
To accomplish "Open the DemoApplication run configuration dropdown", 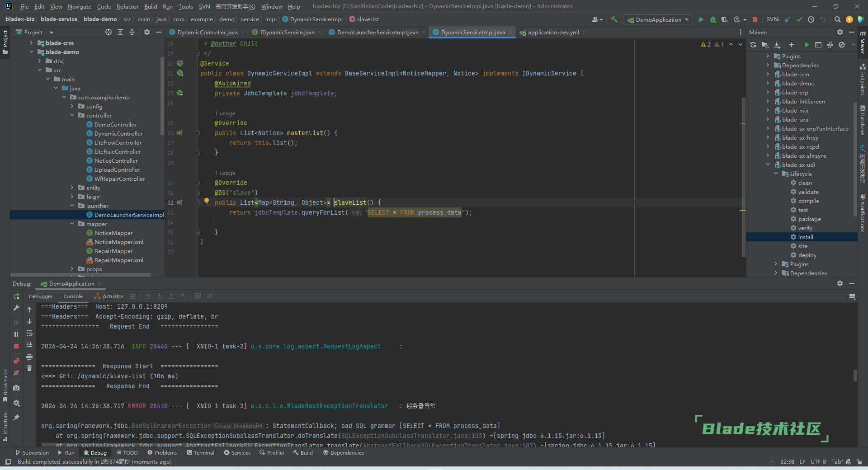I will coord(658,19).
